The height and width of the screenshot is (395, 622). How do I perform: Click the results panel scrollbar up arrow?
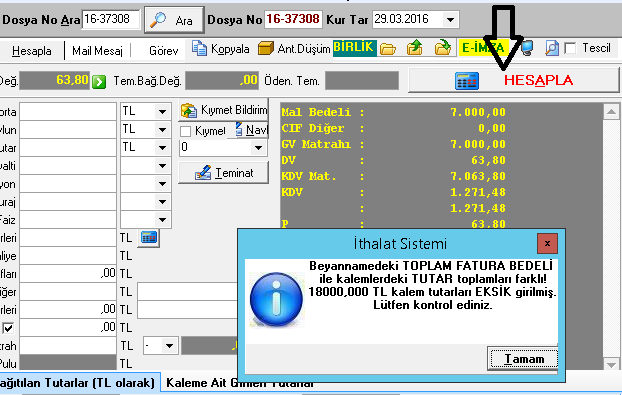[611, 112]
